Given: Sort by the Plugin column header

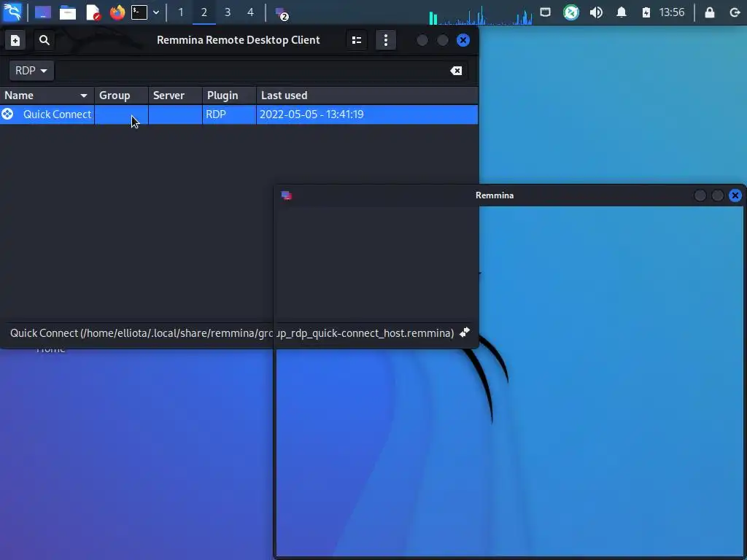Looking at the screenshot, I should 229,96.
